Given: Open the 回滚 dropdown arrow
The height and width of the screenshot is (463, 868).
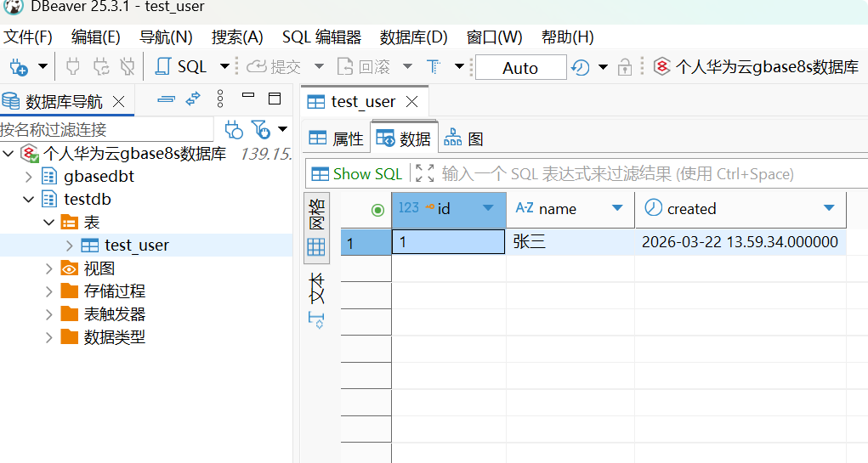Looking at the screenshot, I should (407, 67).
